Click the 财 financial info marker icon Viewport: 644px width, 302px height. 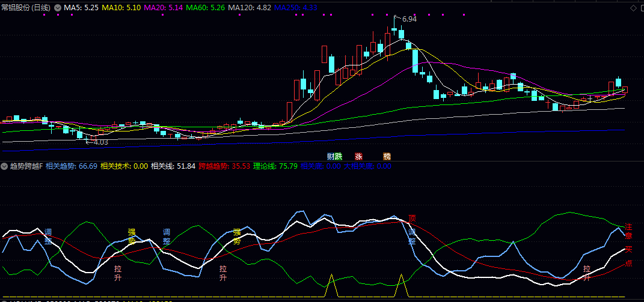pyautogui.click(x=330, y=156)
